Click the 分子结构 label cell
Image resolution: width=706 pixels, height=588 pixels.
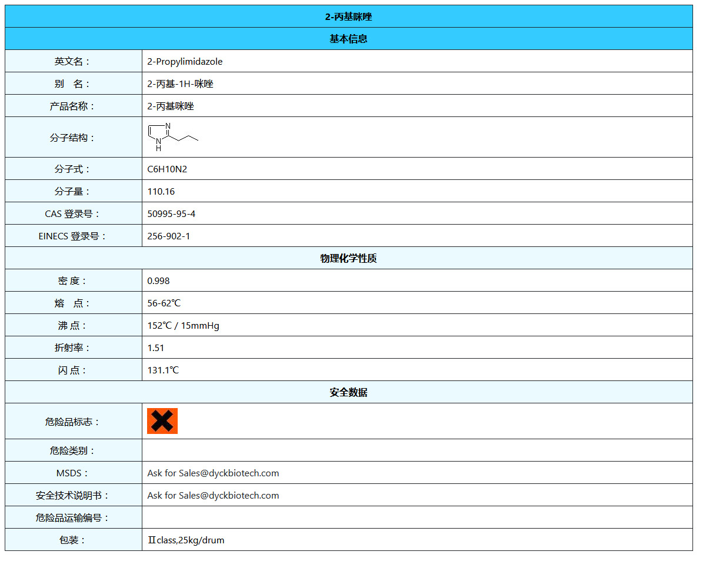pyautogui.click(x=74, y=137)
